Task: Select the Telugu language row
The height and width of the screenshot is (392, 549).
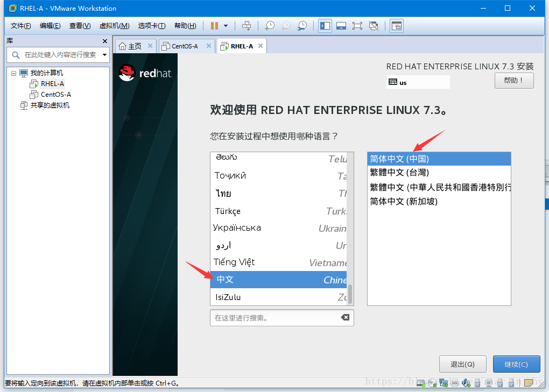Action: pos(279,159)
